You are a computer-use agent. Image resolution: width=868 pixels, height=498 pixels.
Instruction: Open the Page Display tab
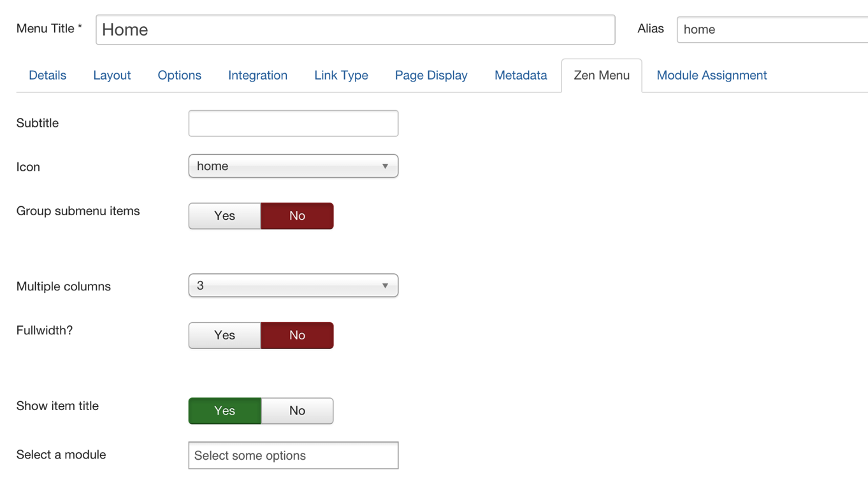431,75
